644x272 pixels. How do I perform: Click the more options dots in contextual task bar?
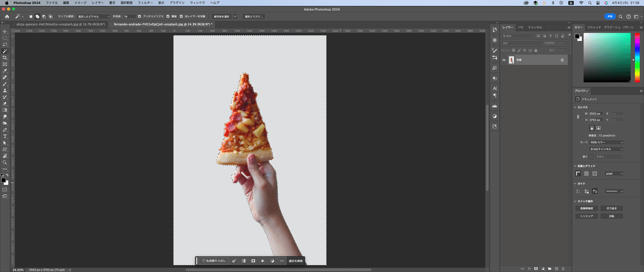(x=282, y=261)
